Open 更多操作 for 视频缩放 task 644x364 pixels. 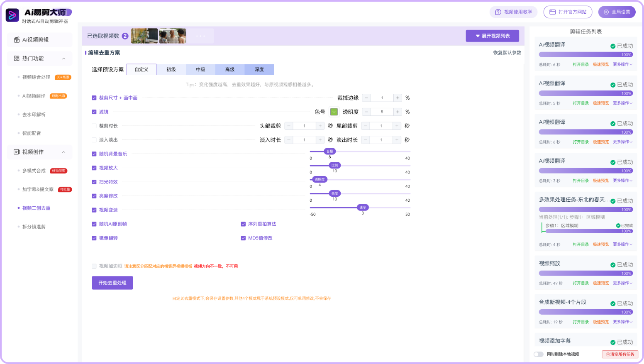pos(623,283)
